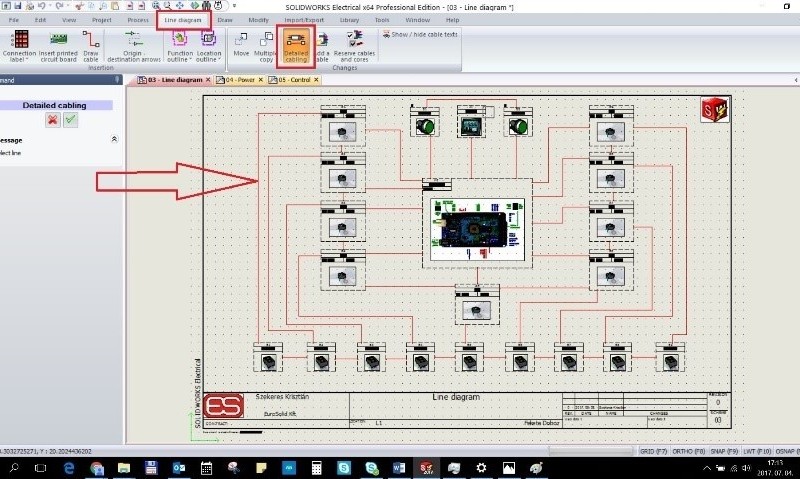Screen dimensions: 800x479
Task: Click the status bar horizontal scroll area
Action: [591, 451]
